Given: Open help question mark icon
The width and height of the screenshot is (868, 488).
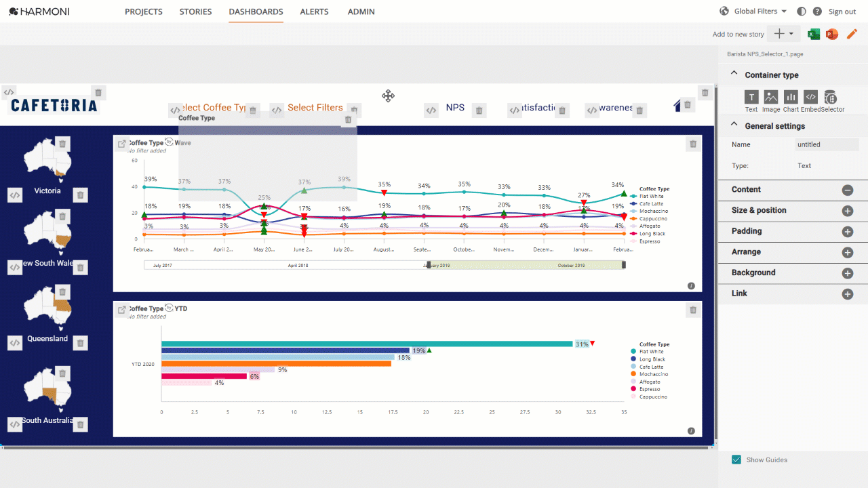Looking at the screenshot, I should click(817, 12).
